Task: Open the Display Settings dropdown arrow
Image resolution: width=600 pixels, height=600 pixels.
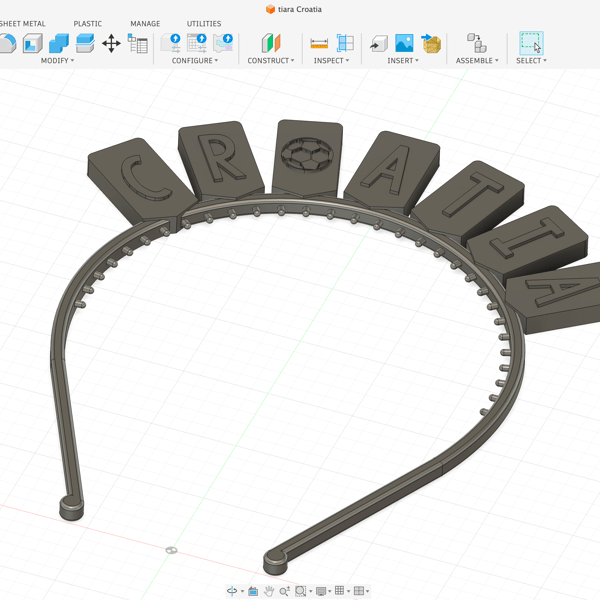Action: click(x=329, y=591)
